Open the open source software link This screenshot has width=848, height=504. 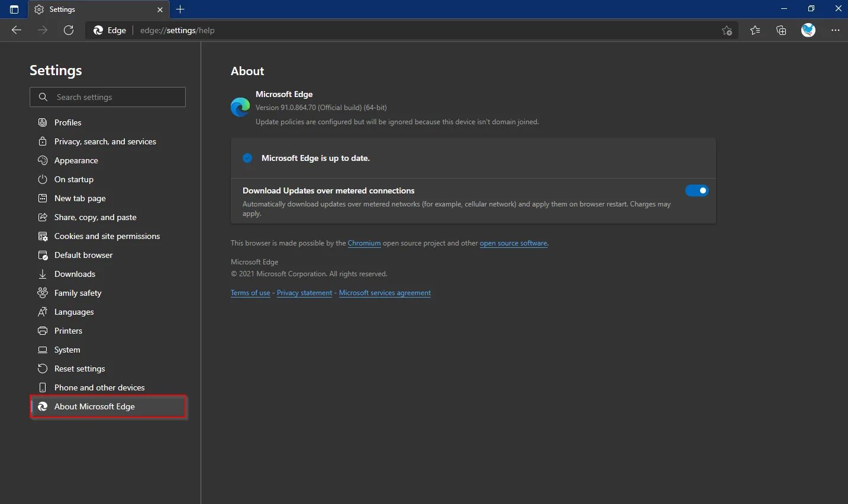[x=513, y=243]
